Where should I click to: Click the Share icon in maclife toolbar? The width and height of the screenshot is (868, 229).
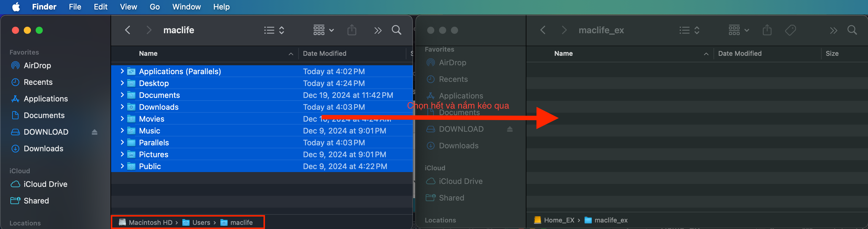(x=351, y=30)
